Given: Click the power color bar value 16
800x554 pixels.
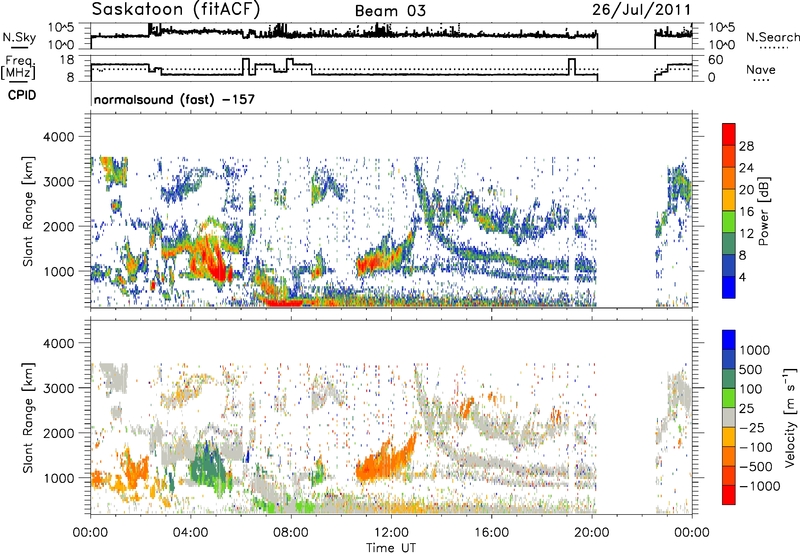Looking at the screenshot, I should tap(746, 212).
